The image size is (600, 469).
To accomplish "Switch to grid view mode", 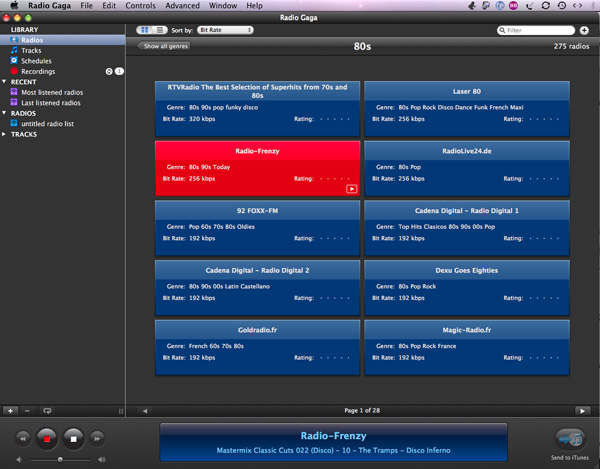I will tap(145, 30).
